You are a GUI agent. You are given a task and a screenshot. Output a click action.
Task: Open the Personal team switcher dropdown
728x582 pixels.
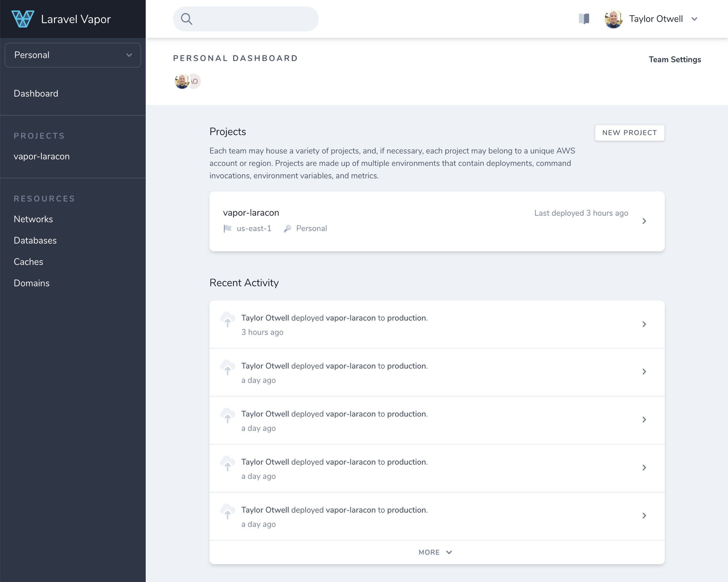pos(73,55)
